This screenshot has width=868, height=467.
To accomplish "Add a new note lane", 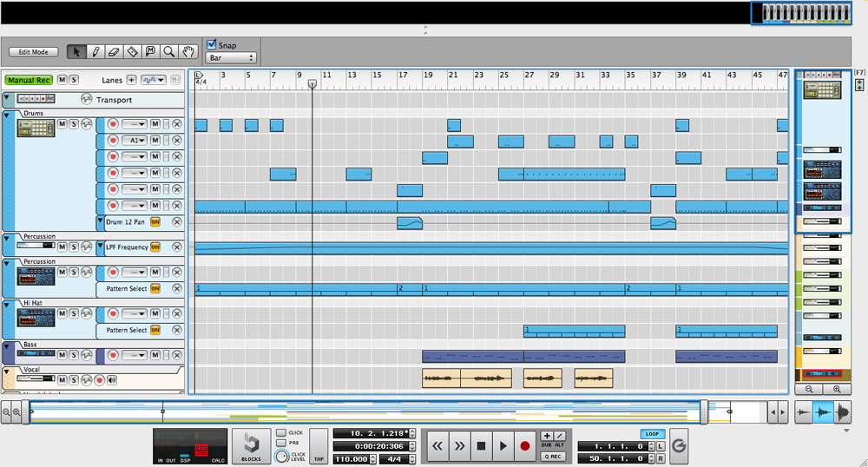I will click(x=131, y=80).
